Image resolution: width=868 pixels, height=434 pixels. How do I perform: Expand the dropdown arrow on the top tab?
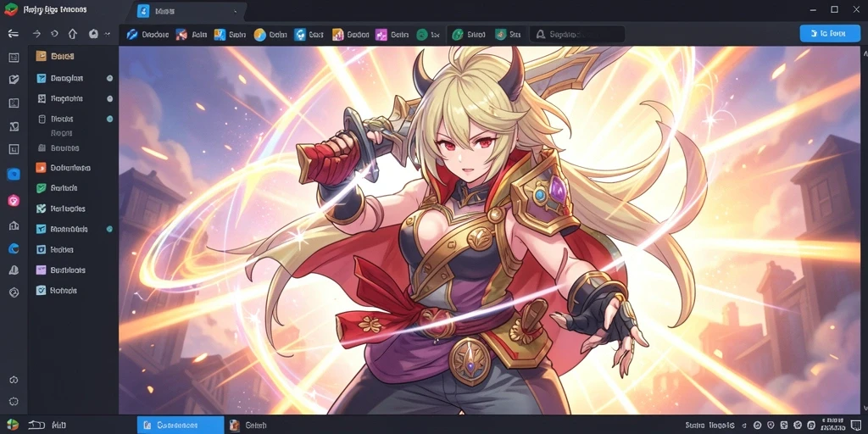click(x=236, y=11)
